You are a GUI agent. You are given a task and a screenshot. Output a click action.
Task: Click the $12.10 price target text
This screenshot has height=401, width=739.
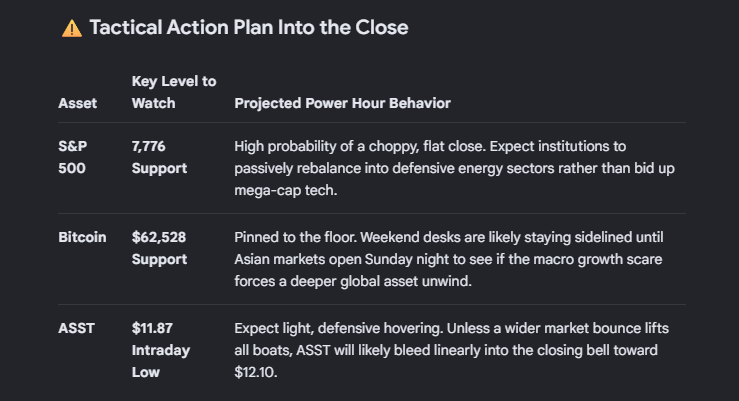coord(255,372)
